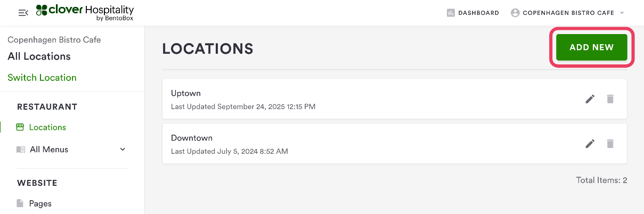Delete the Uptown location trash icon

(610, 99)
